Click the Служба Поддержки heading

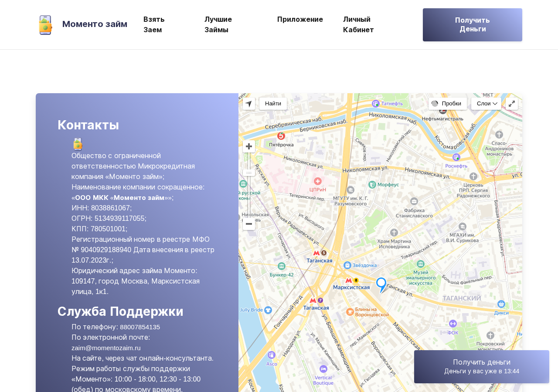[x=120, y=311]
